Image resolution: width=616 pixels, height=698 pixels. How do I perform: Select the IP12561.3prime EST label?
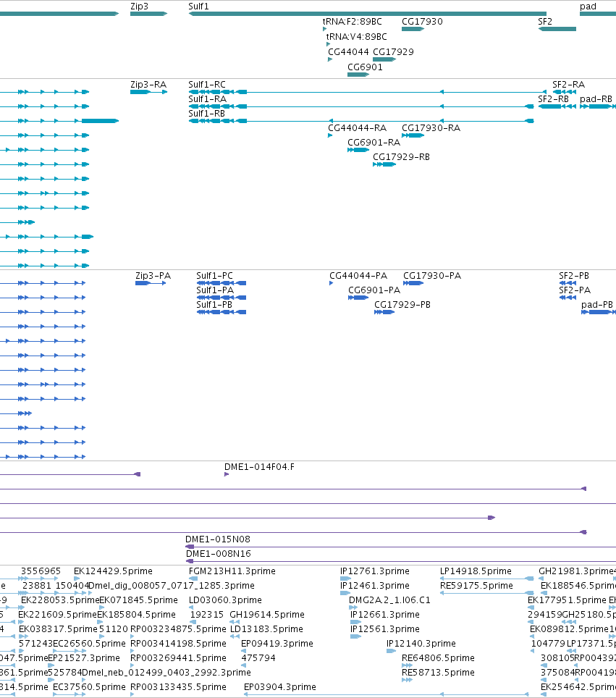point(385,628)
